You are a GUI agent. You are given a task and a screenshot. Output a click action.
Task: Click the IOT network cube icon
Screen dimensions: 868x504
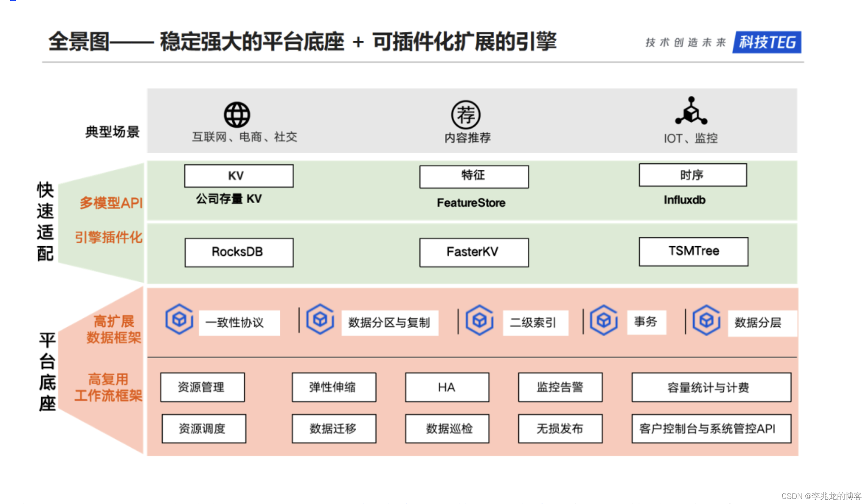[x=691, y=111]
